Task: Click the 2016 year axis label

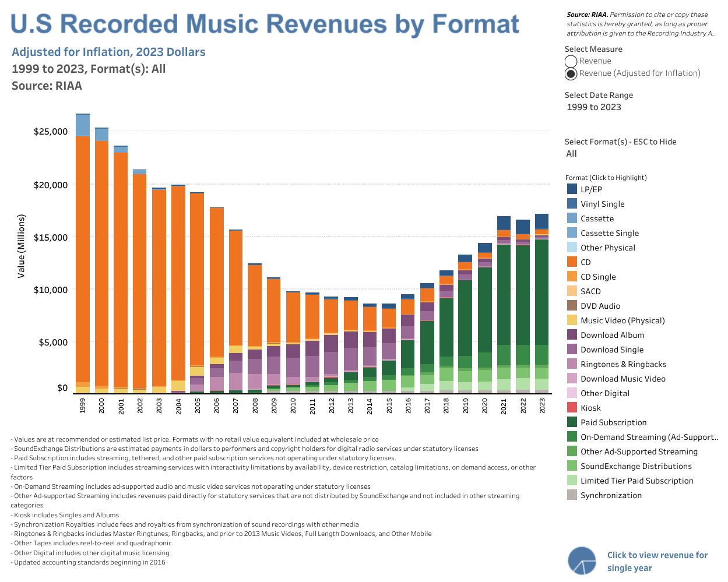Action: point(408,406)
